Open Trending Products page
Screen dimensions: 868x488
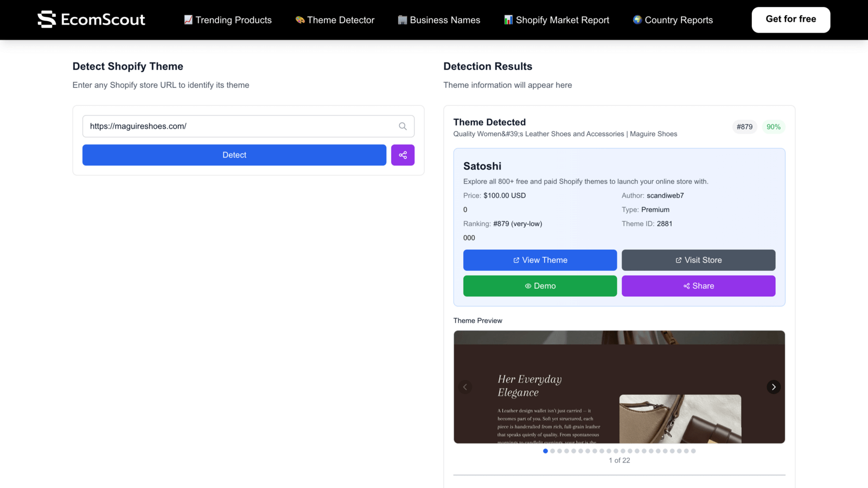[x=228, y=20]
